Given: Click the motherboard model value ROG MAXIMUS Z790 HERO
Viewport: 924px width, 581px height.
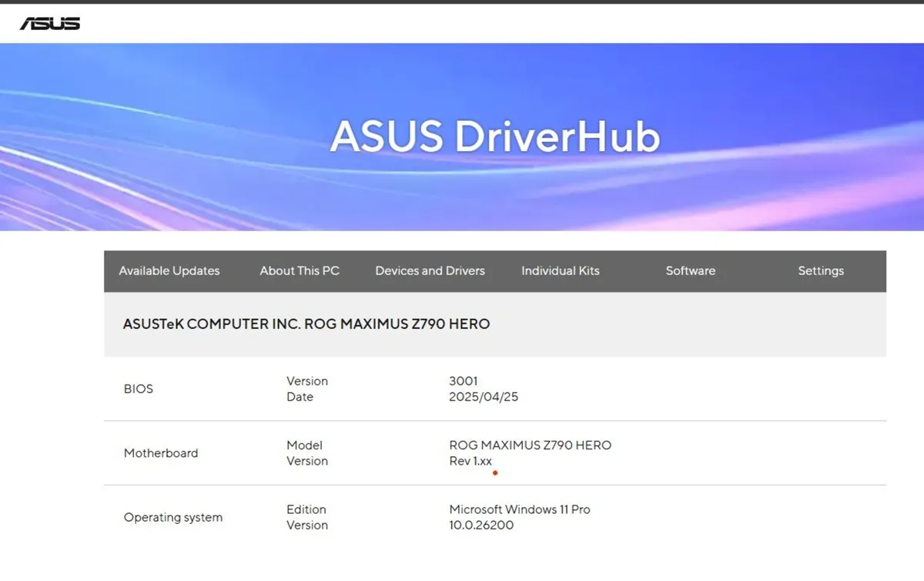Looking at the screenshot, I should pyautogui.click(x=530, y=445).
